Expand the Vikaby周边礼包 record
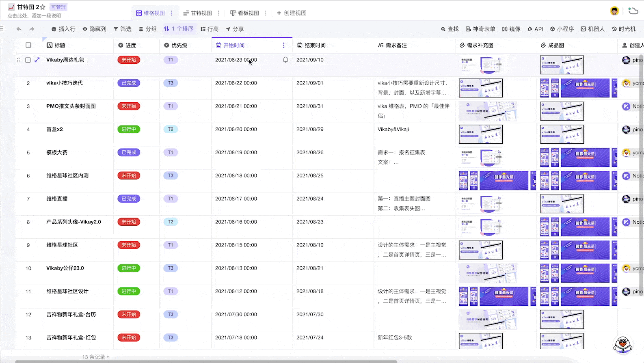Screen dimensions: 644x363 37,60
